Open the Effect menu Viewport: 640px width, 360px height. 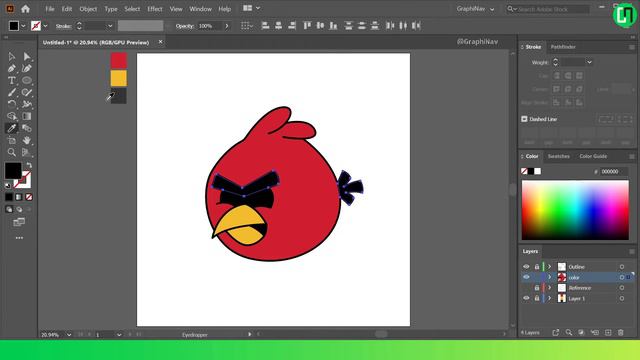click(x=155, y=9)
